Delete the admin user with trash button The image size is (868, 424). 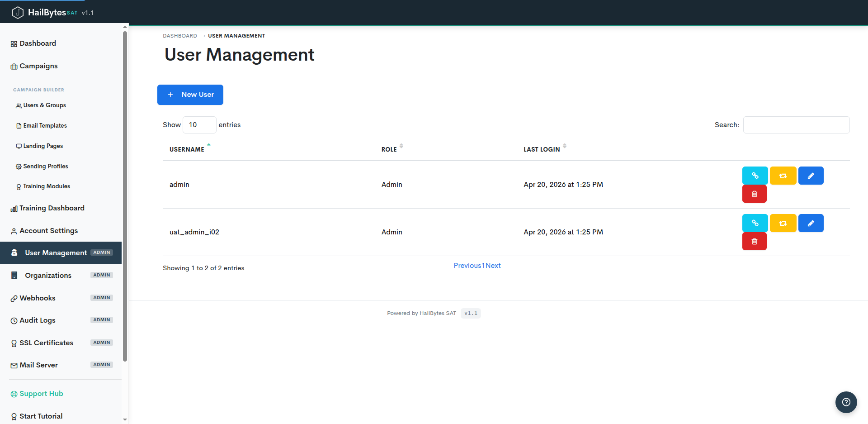click(x=755, y=194)
